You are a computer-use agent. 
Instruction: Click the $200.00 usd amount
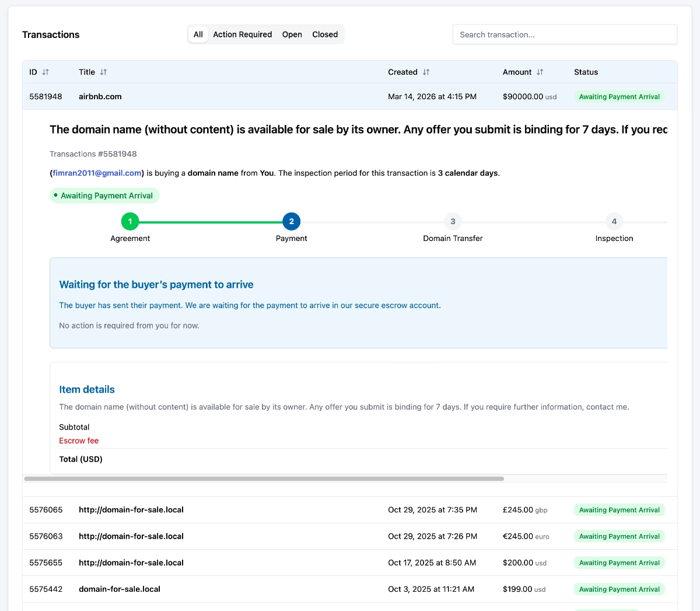(x=524, y=563)
